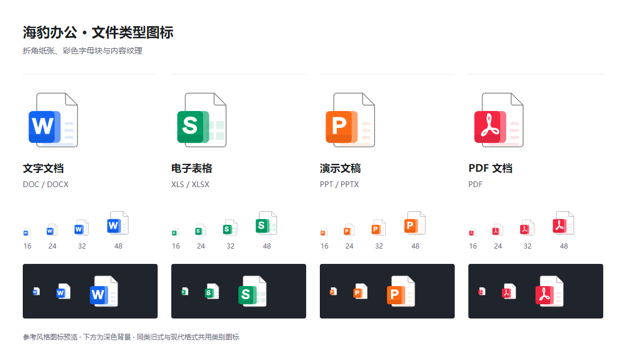Image resolution: width=626 pixels, height=364 pixels.
Task: Click the smallest presentation icon on dark background
Action: tap(333, 291)
